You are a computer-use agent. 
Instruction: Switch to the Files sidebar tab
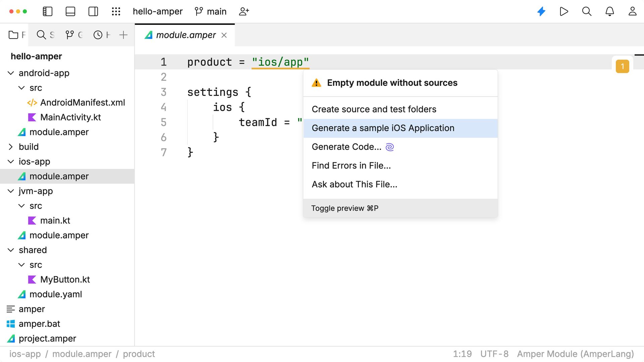point(17,35)
